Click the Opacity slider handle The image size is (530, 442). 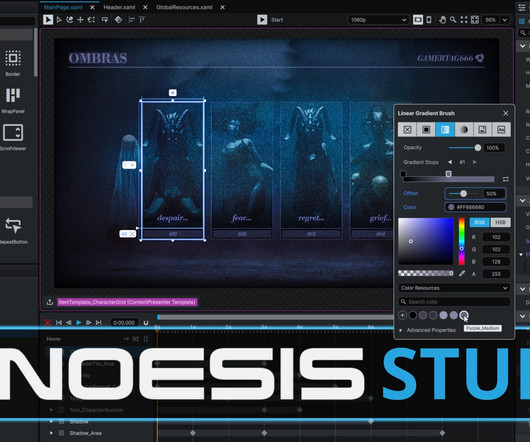click(478, 148)
